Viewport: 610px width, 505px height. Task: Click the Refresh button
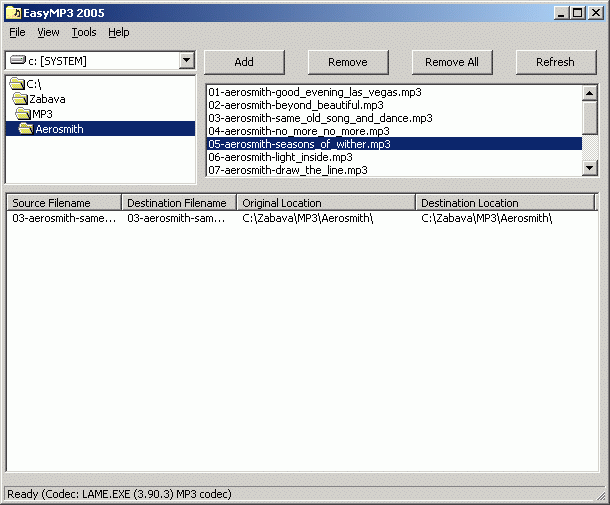point(556,62)
